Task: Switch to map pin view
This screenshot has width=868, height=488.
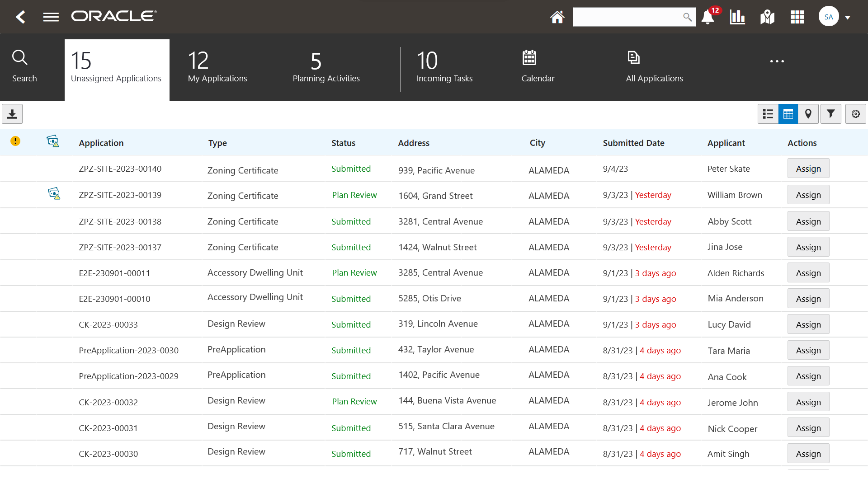Action: coord(808,114)
